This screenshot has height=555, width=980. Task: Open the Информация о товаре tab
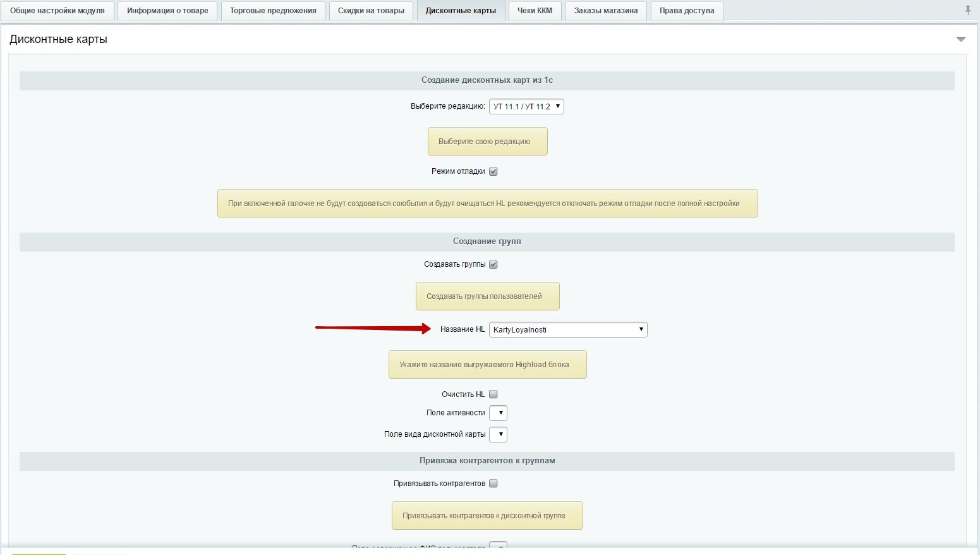(167, 11)
